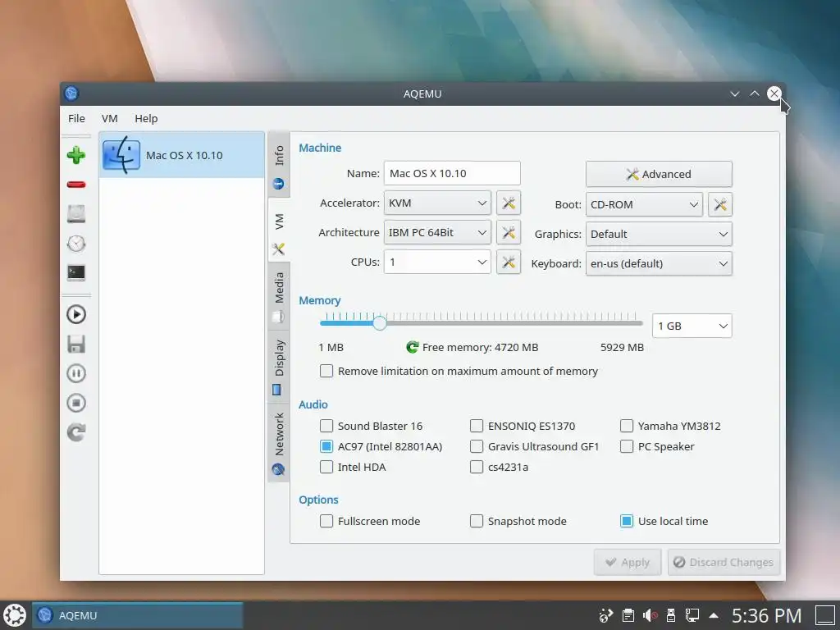The height and width of the screenshot is (630, 840).
Task: Open CPUs settings tools icon
Action: 509,262
